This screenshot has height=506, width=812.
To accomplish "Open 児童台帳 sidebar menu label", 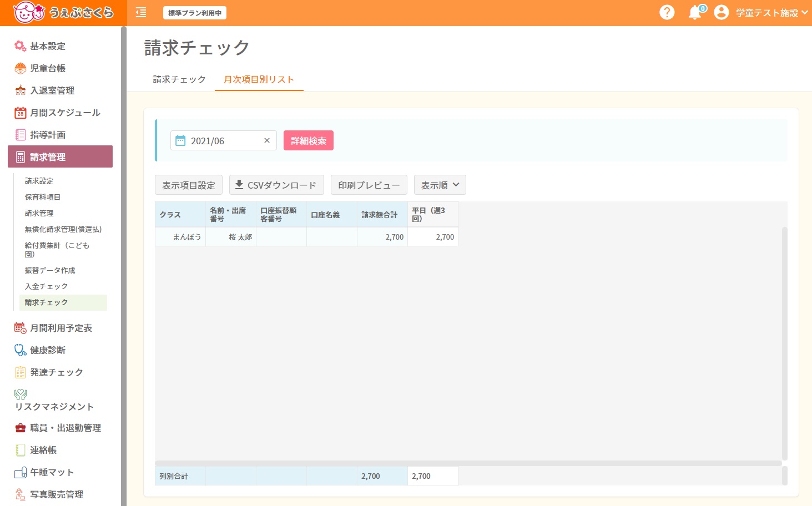I will pyautogui.click(x=48, y=68).
